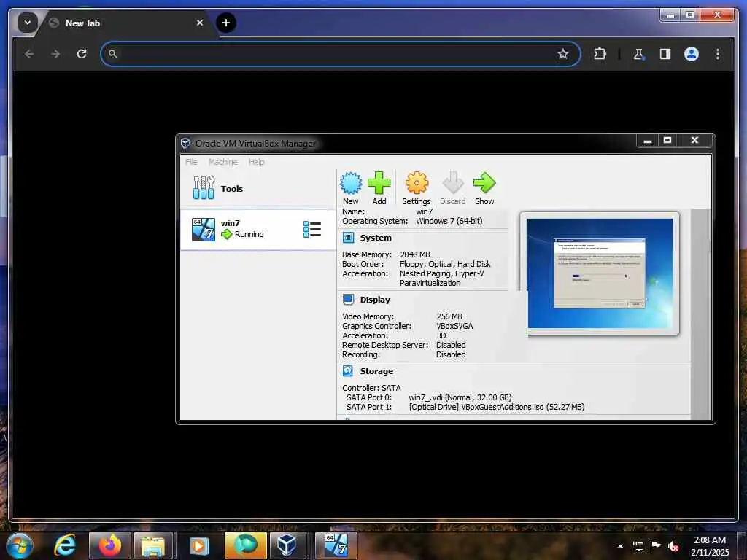
Task: Click 'Floppy, Optical, Hard Disk' boot order
Action: (x=445, y=264)
